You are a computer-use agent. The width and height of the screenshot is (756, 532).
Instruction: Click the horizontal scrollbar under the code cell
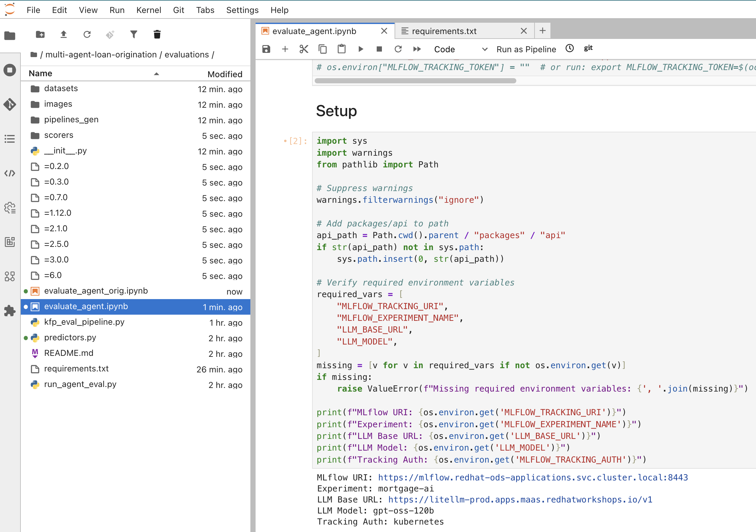click(x=415, y=81)
